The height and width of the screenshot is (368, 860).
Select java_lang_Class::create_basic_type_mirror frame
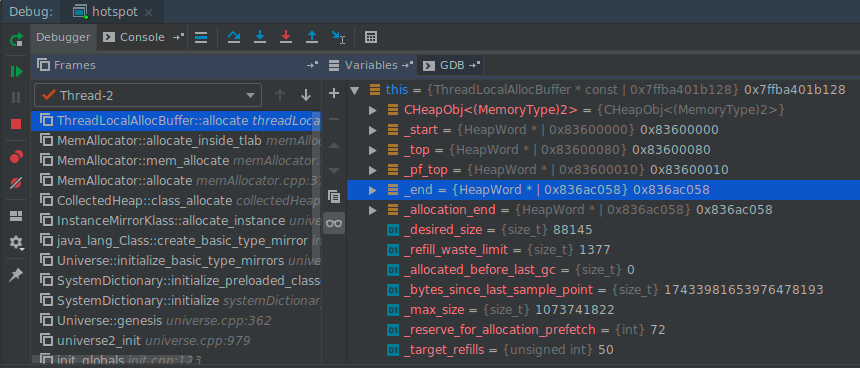point(176,240)
